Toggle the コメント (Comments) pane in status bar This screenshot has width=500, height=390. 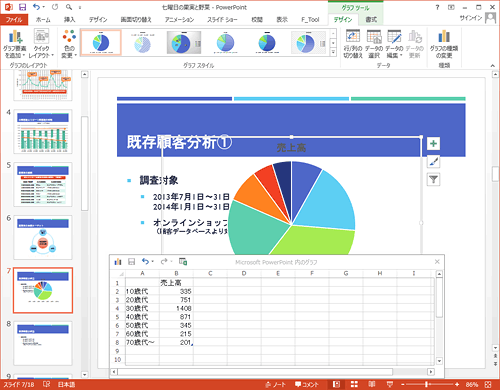point(306,384)
